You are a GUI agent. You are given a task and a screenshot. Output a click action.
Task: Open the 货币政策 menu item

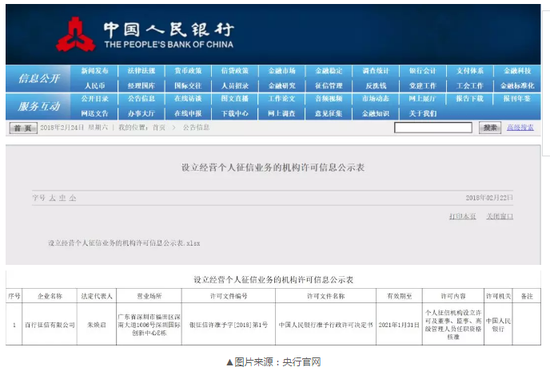(188, 71)
